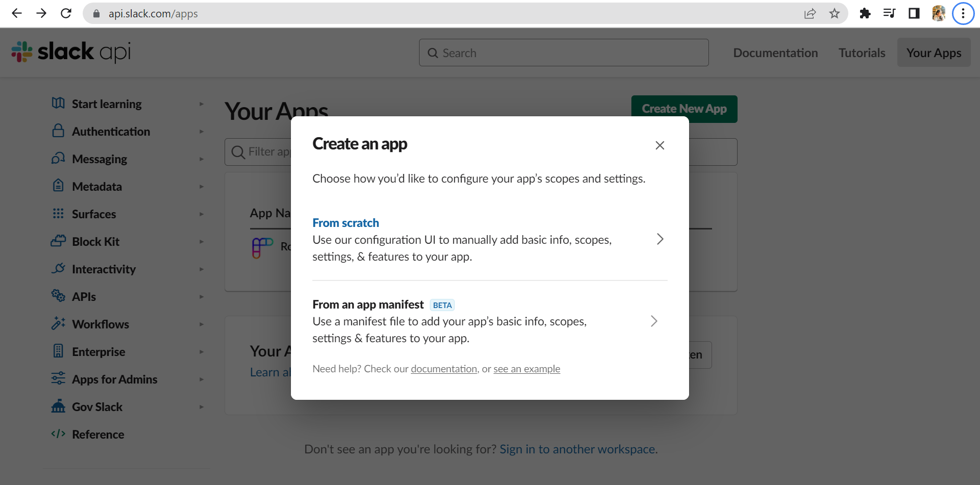
Task: Expand the Messaging sidebar section arrow
Action: coord(202,159)
